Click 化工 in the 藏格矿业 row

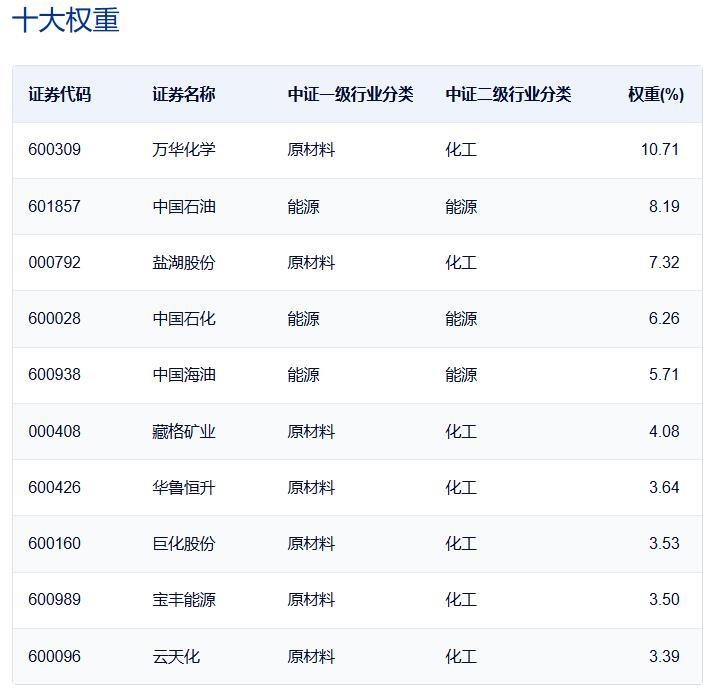(461, 431)
